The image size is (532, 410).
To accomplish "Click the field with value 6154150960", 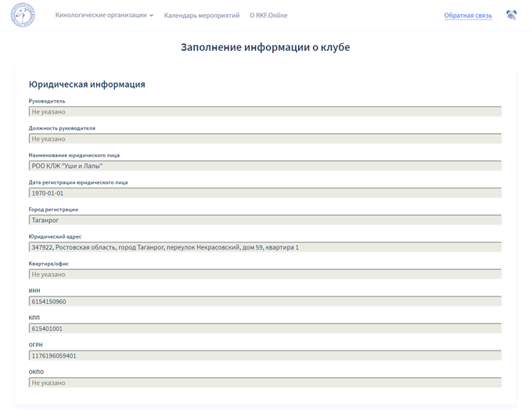I will pos(264,301).
